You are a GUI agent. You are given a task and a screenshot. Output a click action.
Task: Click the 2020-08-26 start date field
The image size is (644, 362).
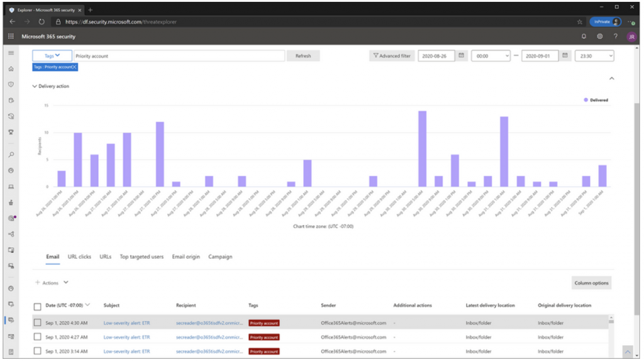[x=436, y=56]
